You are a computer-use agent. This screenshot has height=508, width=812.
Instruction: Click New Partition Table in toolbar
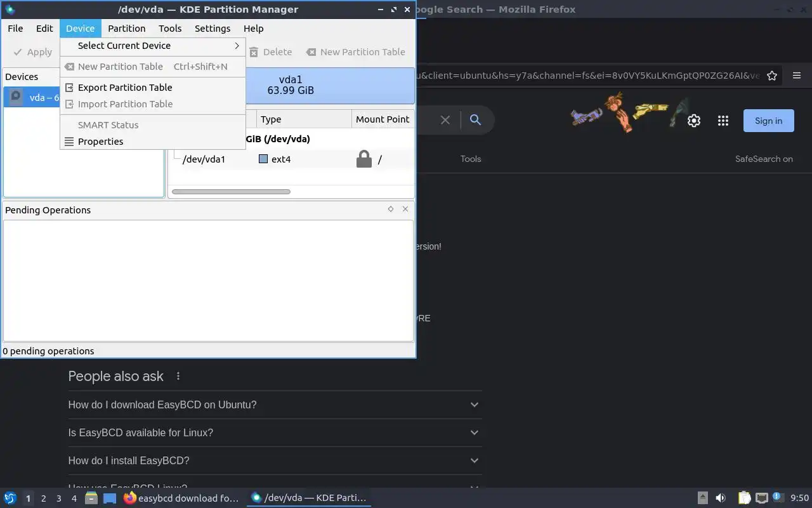coord(356,52)
